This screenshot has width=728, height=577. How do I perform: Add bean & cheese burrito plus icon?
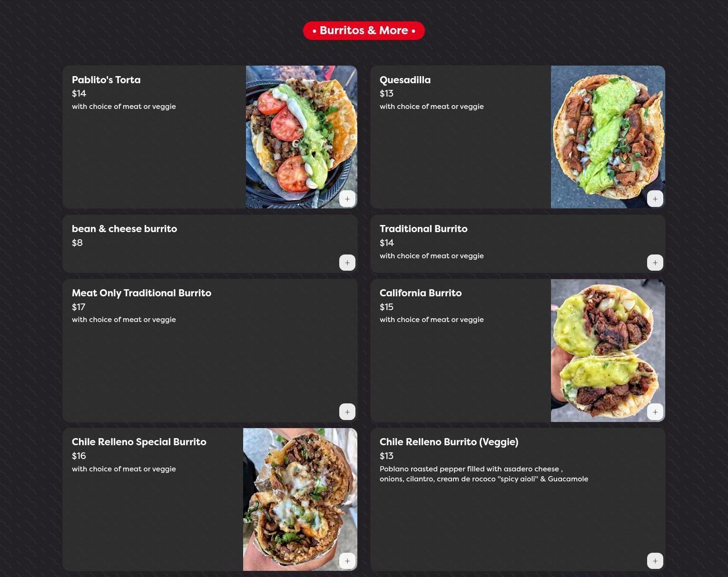click(x=347, y=263)
